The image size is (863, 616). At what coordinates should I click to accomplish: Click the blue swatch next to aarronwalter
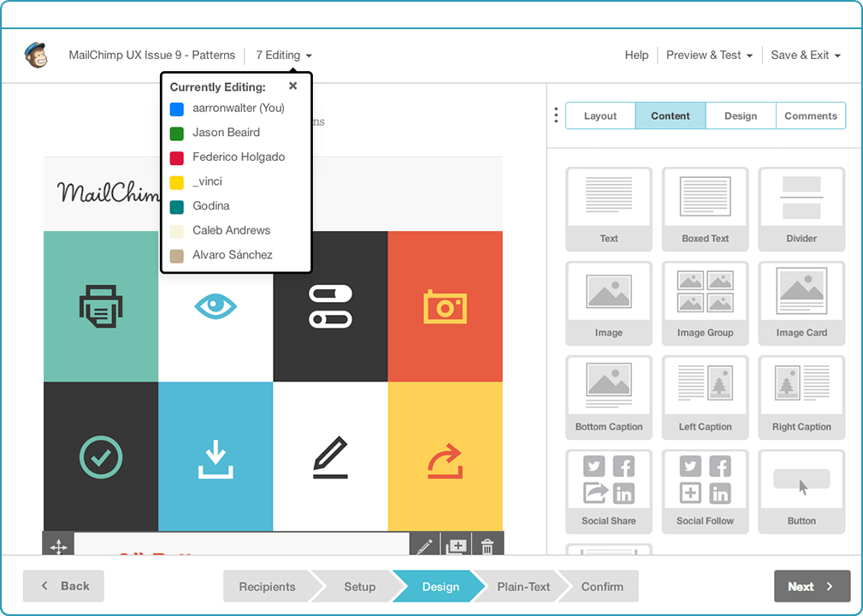177,109
